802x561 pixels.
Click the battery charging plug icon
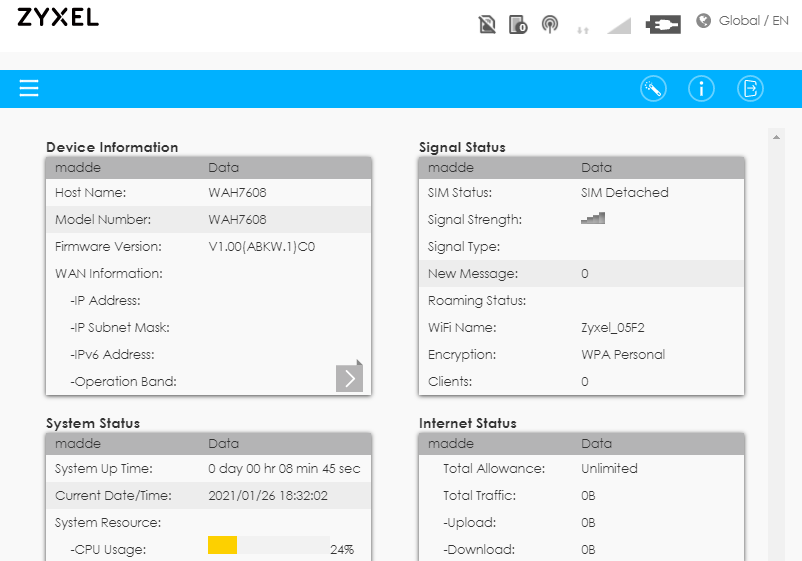[x=663, y=24]
